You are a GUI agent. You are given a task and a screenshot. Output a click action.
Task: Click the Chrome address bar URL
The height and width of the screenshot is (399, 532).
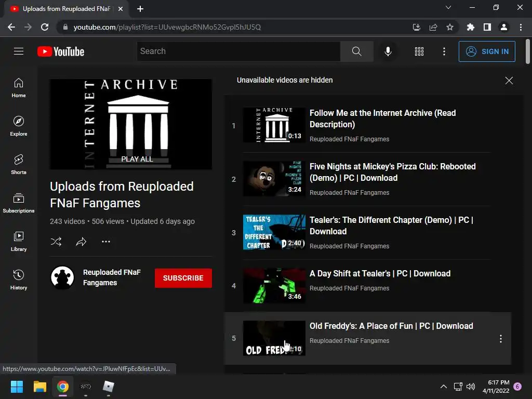click(x=167, y=27)
